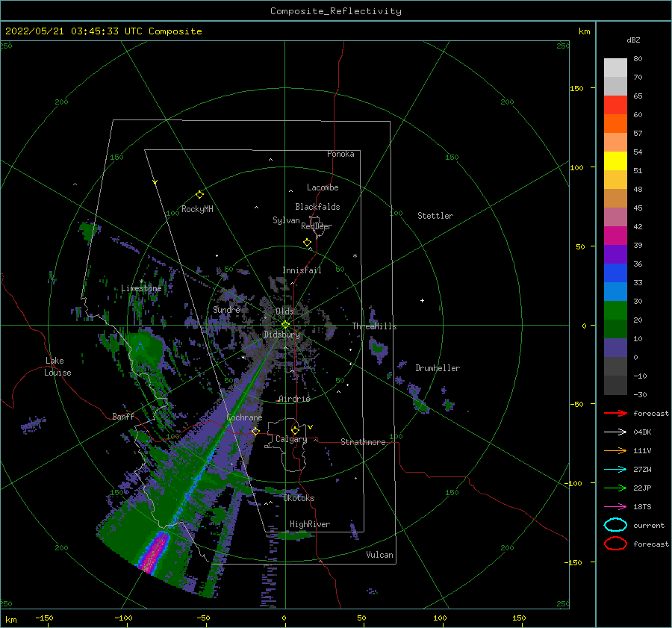Click the yellow diamond marker near RockyMH
The width and height of the screenshot is (672, 628).
[x=199, y=195]
